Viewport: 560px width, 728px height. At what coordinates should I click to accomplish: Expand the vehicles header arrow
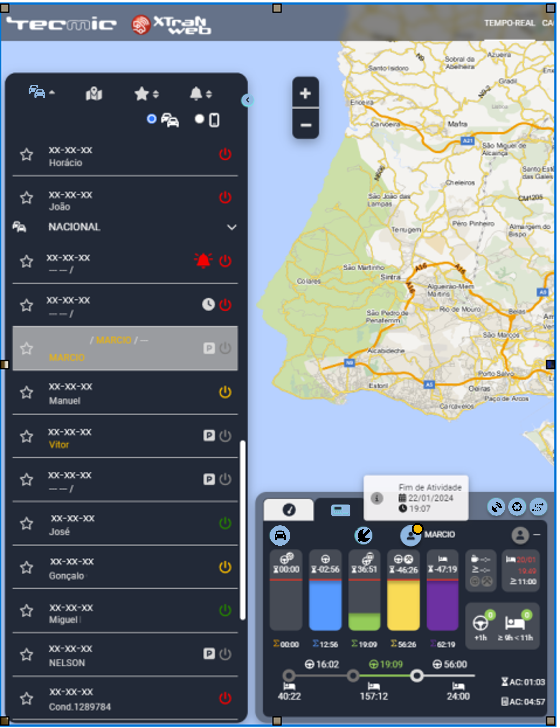[x=52, y=93]
